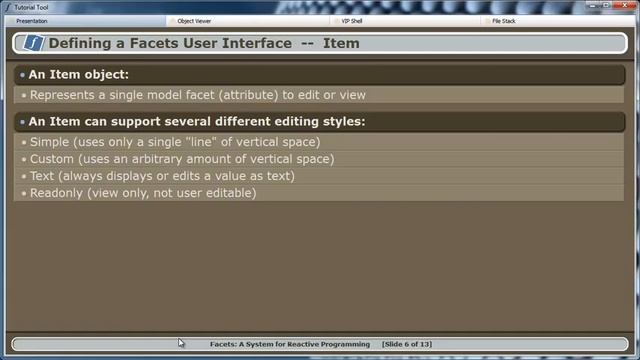Maximize the Tutorial Tool window
The width and height of the screenshot is (640, 360).
pyautogui.click(x=607, y=5)
